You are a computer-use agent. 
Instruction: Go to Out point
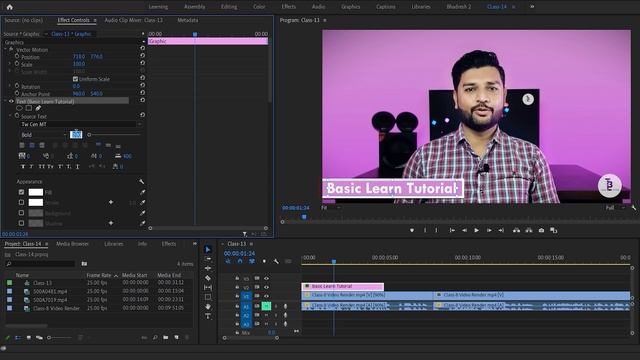[501, 230]
